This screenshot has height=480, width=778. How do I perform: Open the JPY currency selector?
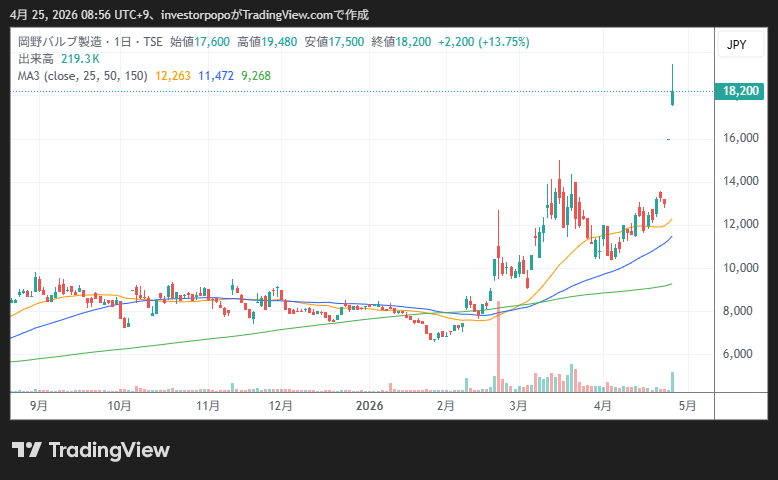click(x=736, y=45)
